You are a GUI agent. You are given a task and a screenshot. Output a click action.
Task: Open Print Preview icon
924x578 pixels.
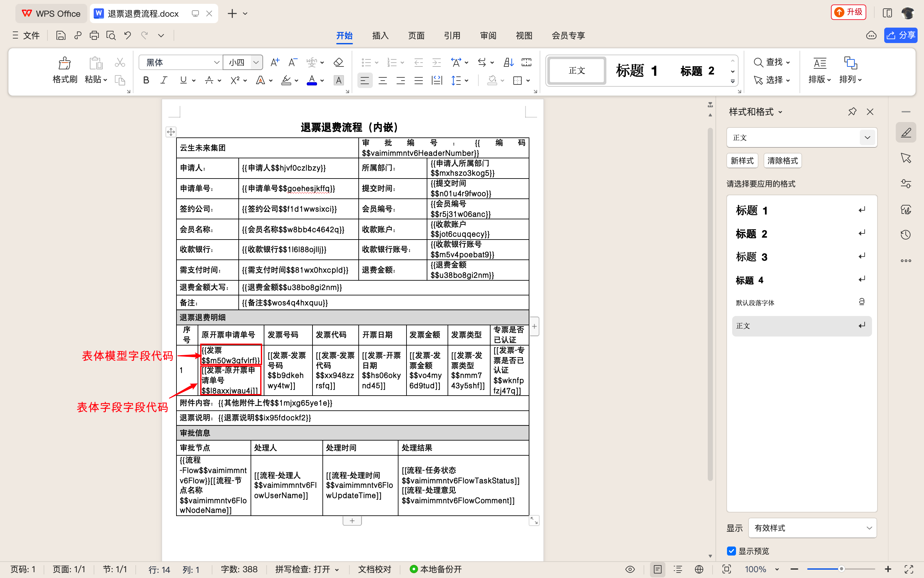(111, 36)
